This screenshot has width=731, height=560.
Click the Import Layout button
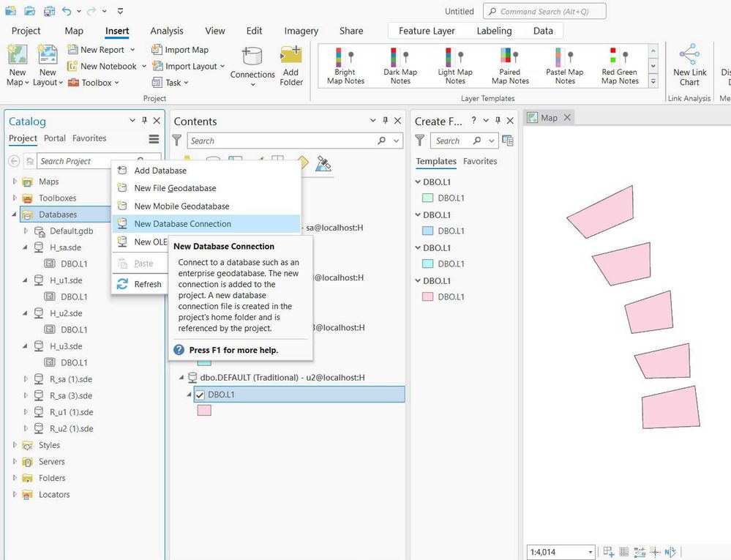[186, 66]
